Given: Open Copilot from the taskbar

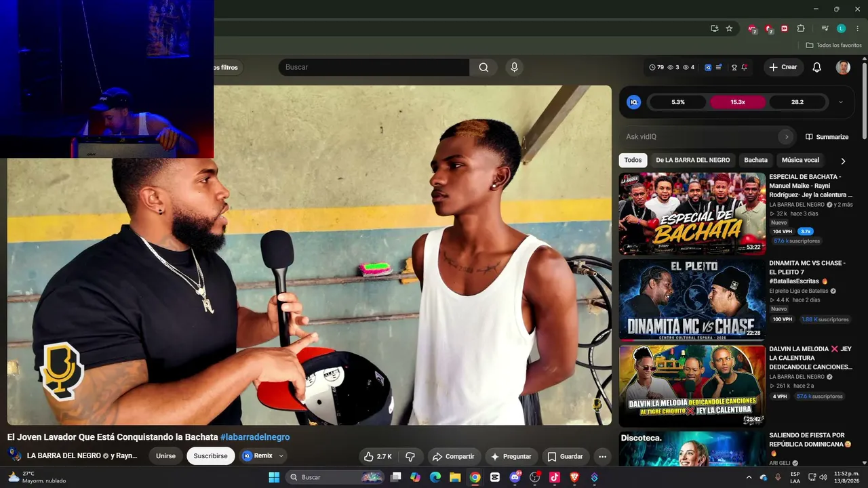Looking at the screenshot, I should [415, 477].
